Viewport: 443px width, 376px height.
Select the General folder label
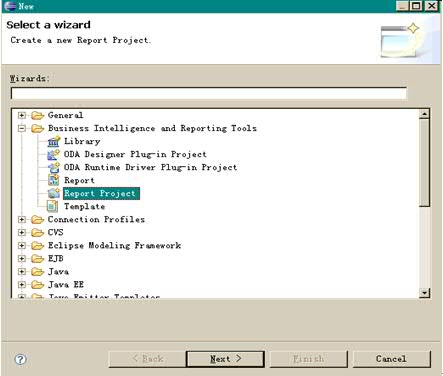(x=65, y=115)
